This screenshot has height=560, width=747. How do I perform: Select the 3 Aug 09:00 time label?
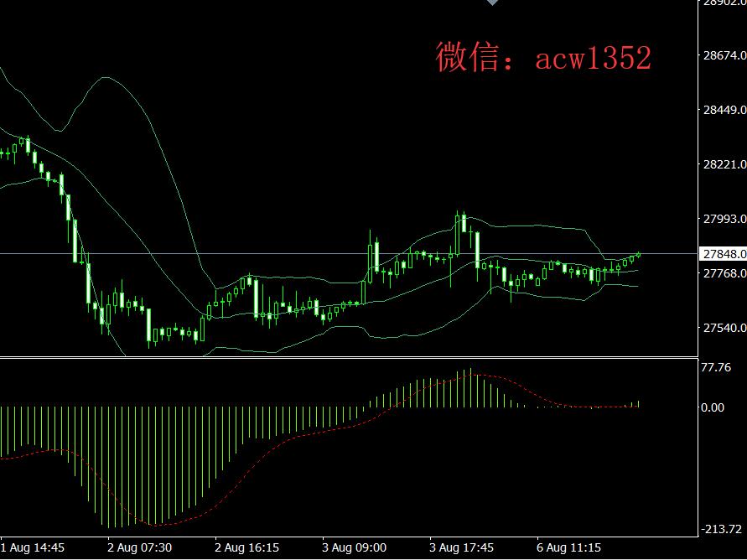[354, 547]
